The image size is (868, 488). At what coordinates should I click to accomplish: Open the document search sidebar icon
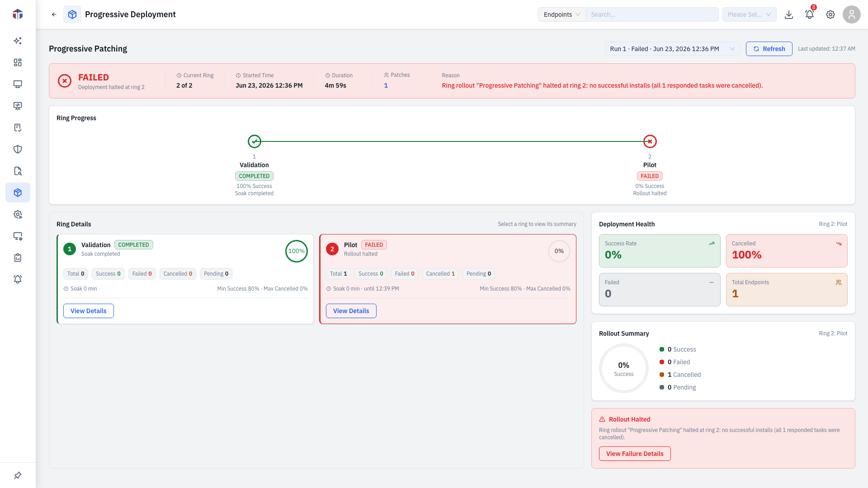[x=18, y=171]
